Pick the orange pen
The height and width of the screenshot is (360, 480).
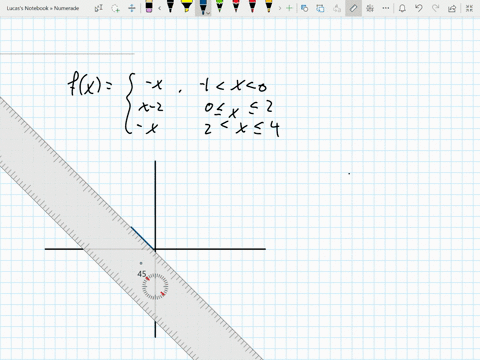point(269,7)
